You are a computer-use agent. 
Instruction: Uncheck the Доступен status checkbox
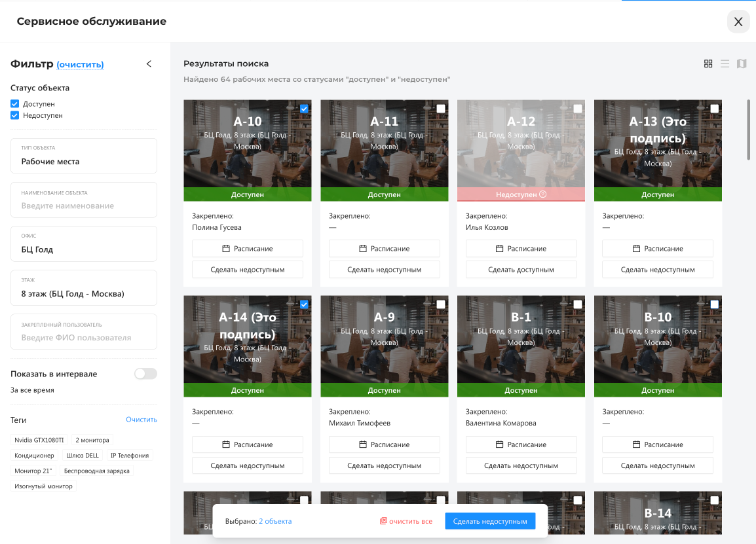click(x=15, y=104)
